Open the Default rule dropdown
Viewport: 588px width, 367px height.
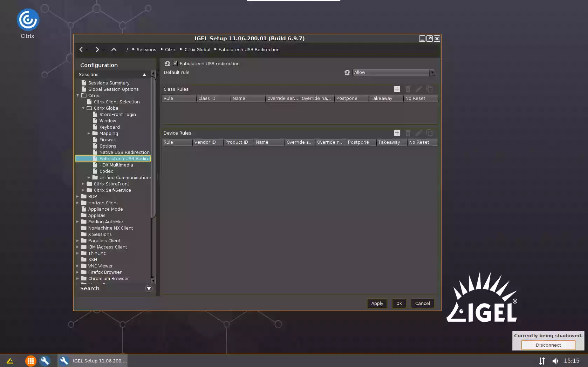pyautogui.click(x=394, y=72)
